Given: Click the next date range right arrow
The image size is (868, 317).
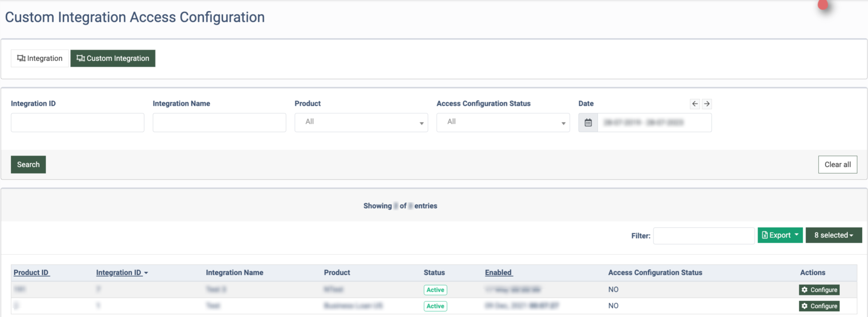Looking at the screenshot, I should 707,104.
